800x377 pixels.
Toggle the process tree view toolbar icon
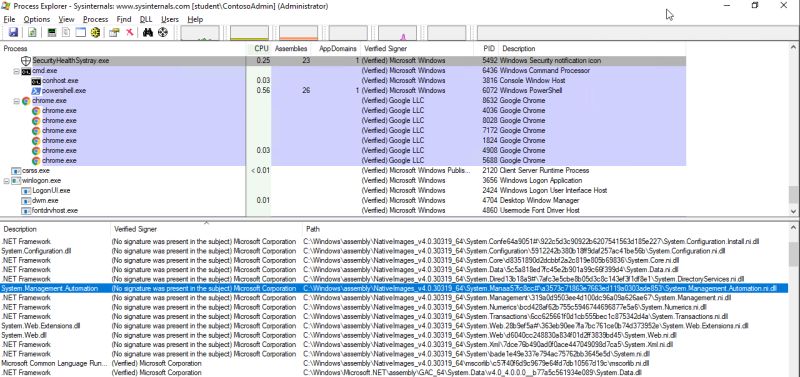click(66, 33)
